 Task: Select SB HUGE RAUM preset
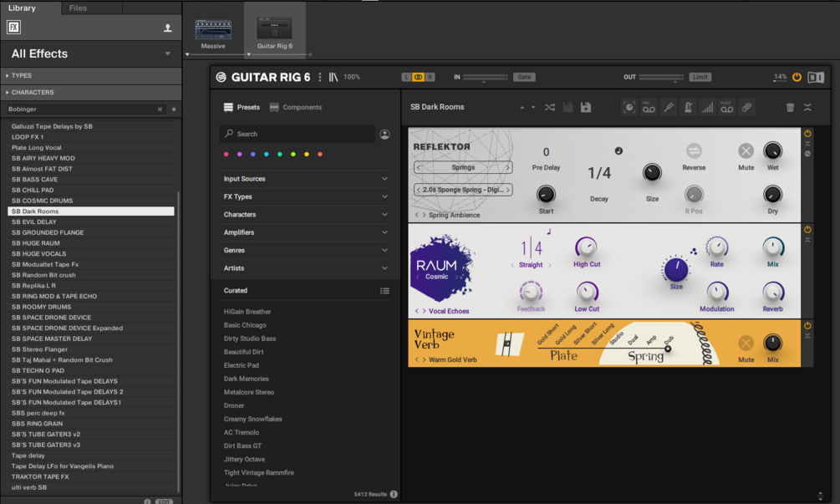90,243
